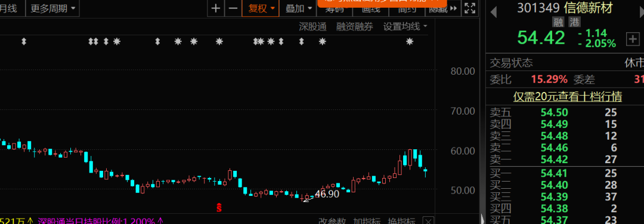The height and width of the screenshot is (224, 644).
Task: Click previous stock arrow beside 301349
Action: click(x=494, y=11)
